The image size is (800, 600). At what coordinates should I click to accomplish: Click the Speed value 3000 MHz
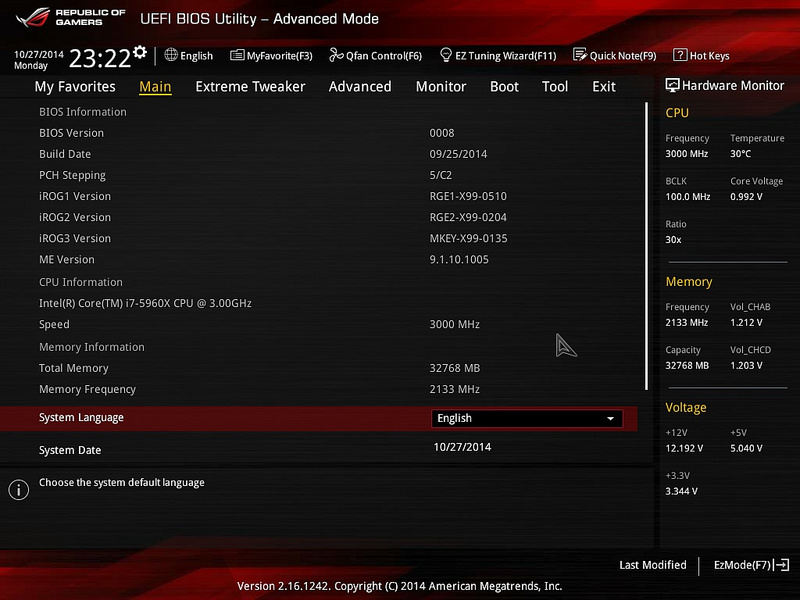click(x=455, y=324)
